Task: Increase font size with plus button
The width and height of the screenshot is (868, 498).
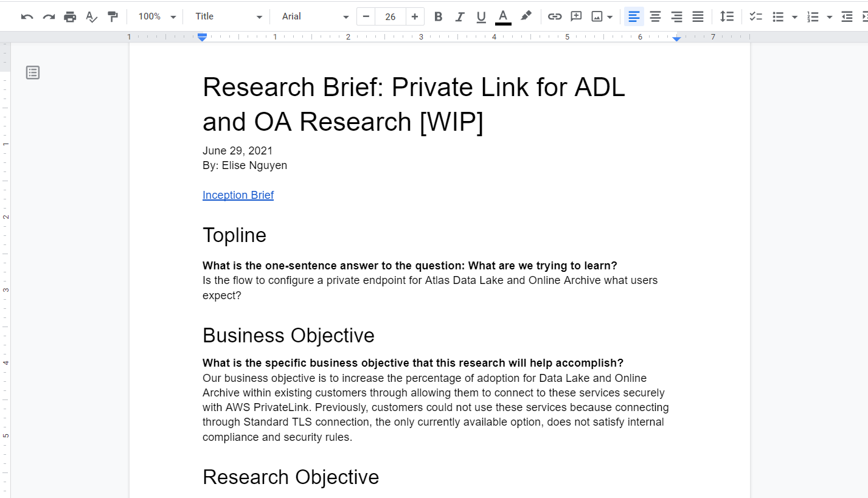Action: (415, 16)
